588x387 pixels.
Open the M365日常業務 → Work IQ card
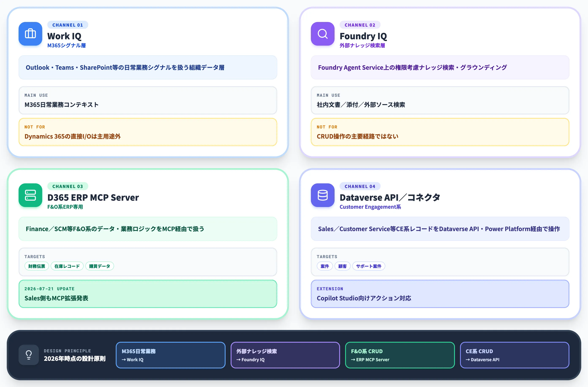(170, 355)
